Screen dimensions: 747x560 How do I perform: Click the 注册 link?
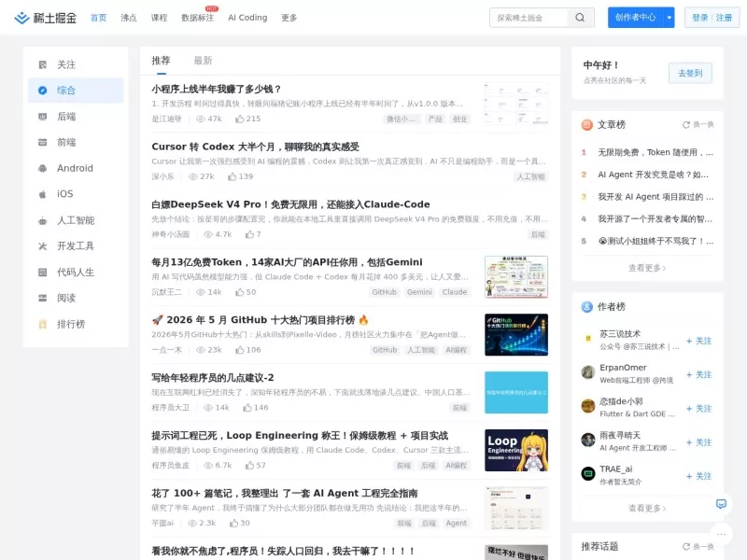pyautogui.click(x=724, y=18)
